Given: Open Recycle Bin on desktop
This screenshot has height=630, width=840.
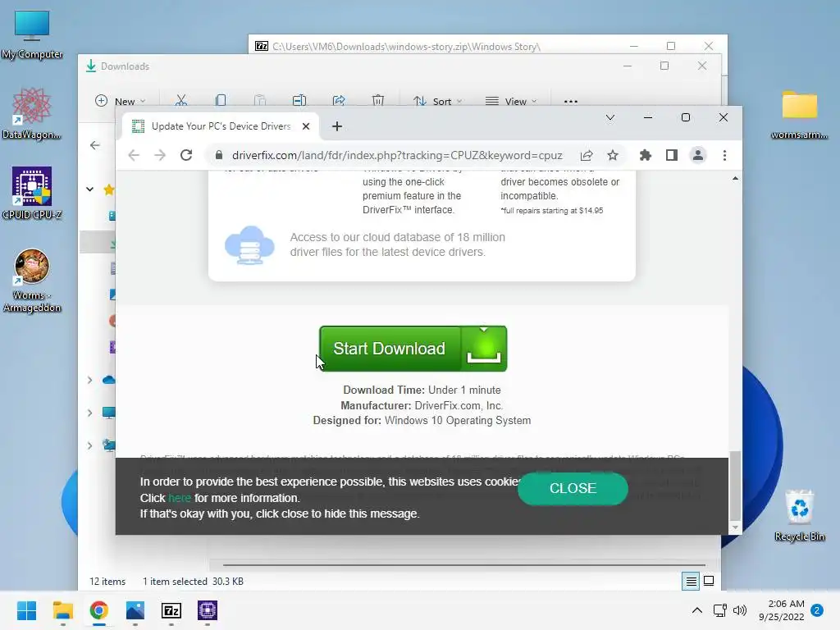Looking at the screenshot, I should [x=799, y=515].
